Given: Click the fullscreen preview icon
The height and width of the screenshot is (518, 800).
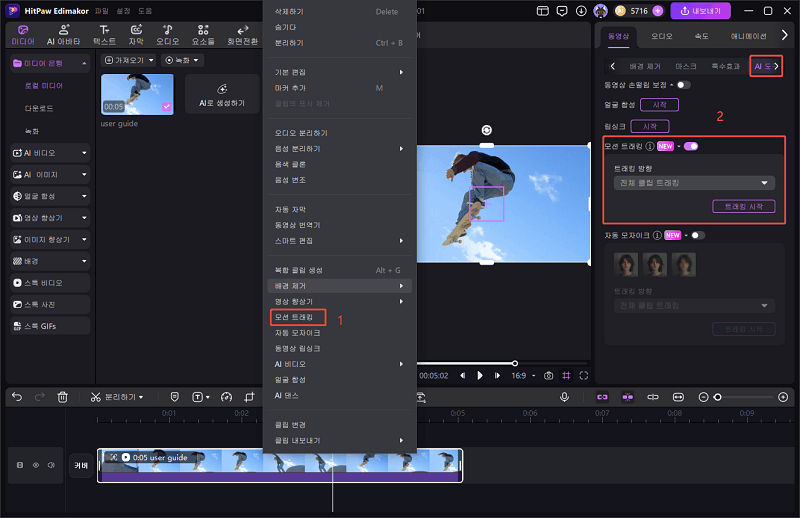Looking at the screenshot, I should 584,376.
